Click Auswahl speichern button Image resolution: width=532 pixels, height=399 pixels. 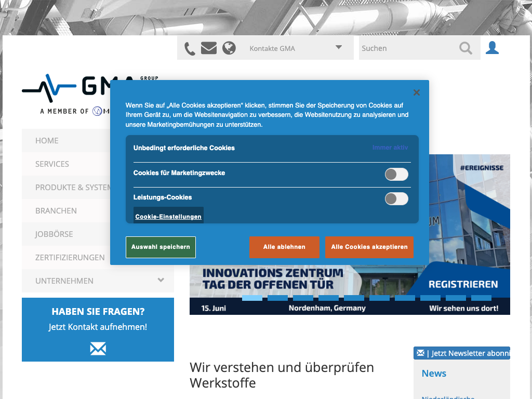point(161,247)
